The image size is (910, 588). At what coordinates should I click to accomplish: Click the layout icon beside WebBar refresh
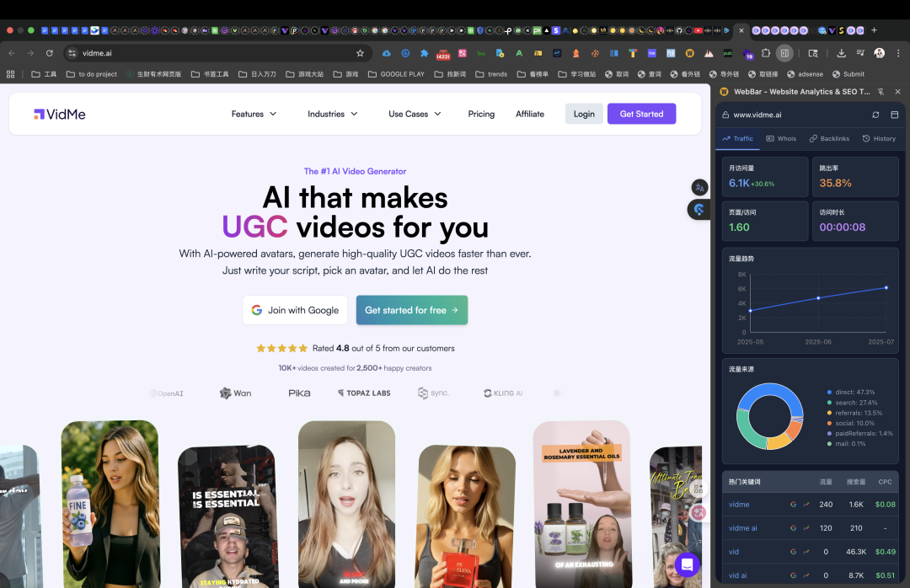click(894, 115)
